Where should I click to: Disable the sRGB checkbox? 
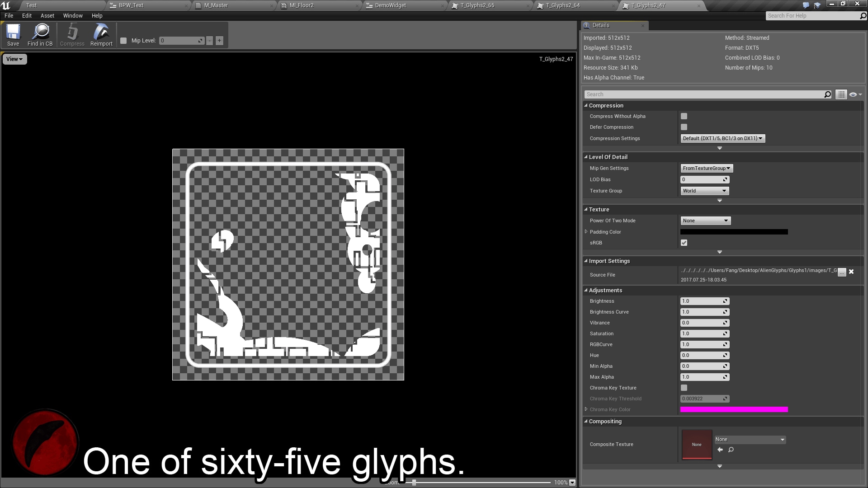684,243
